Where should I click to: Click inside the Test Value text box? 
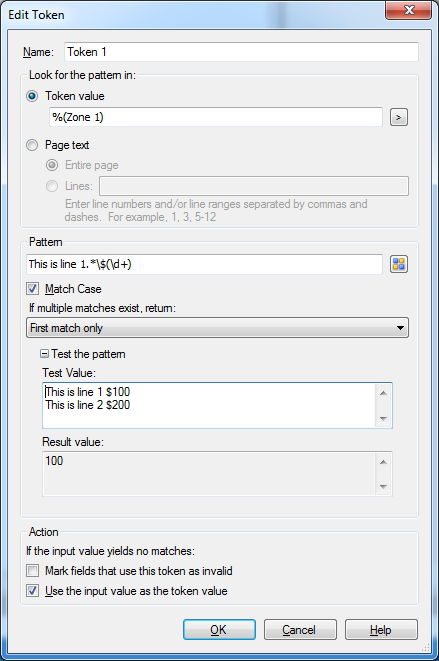pos(209,406)
